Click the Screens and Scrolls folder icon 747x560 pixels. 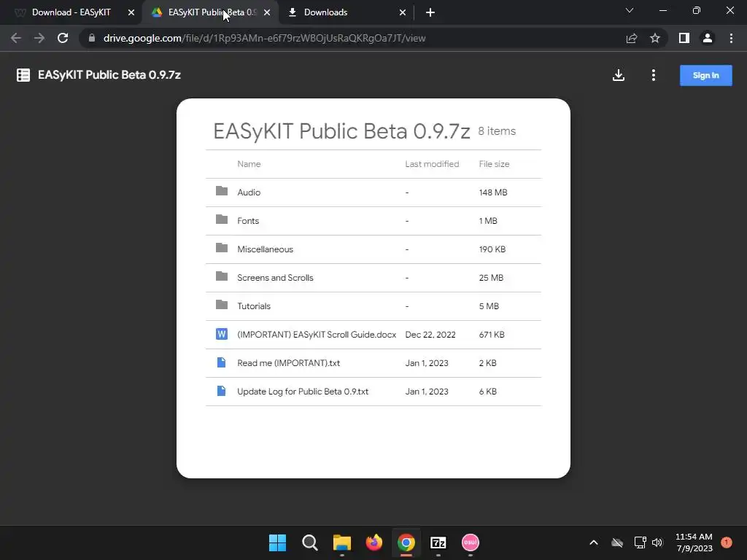(222, 276)
